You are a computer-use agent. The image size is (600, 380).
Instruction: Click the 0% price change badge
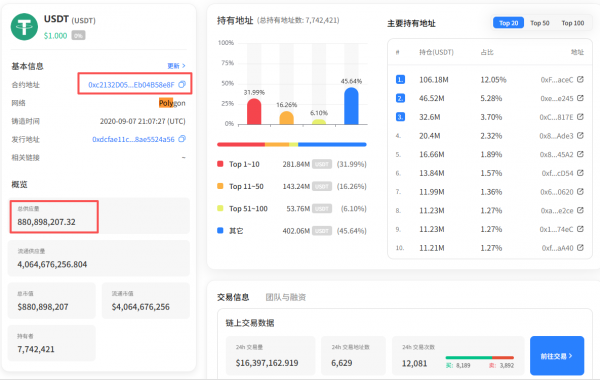(x=78, y=36)
